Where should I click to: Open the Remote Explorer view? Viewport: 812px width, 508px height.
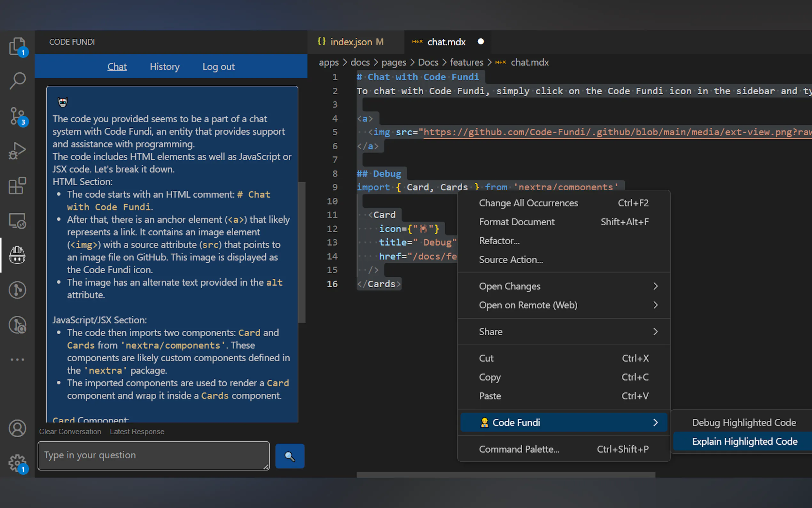(18, 221)
